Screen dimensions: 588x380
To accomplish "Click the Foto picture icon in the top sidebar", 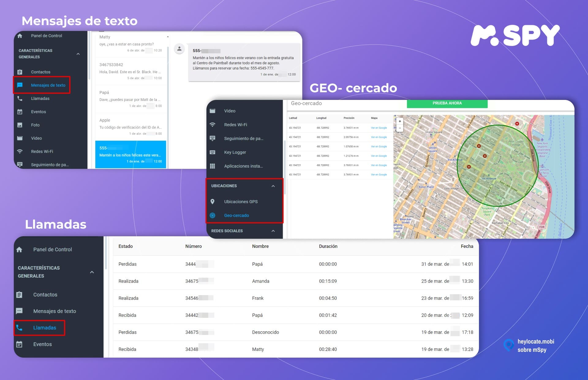I will [x=20, y=125].
